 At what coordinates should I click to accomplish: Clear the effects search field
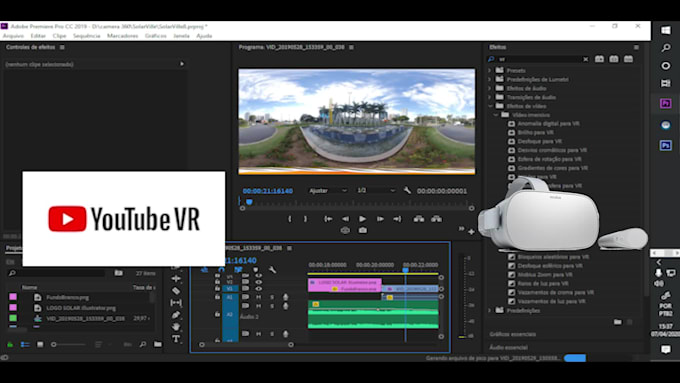[x=585, y=59]
